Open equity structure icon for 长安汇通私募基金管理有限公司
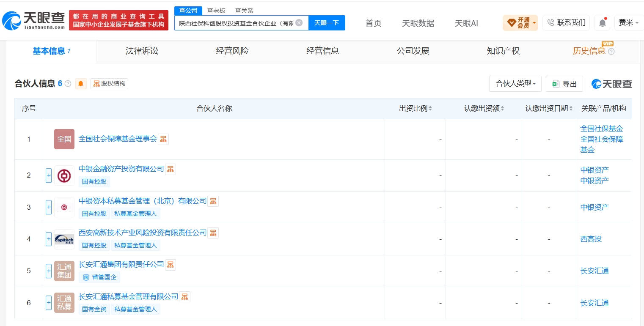The width and height of the screenshot is (644, 326). coord(185,297)
